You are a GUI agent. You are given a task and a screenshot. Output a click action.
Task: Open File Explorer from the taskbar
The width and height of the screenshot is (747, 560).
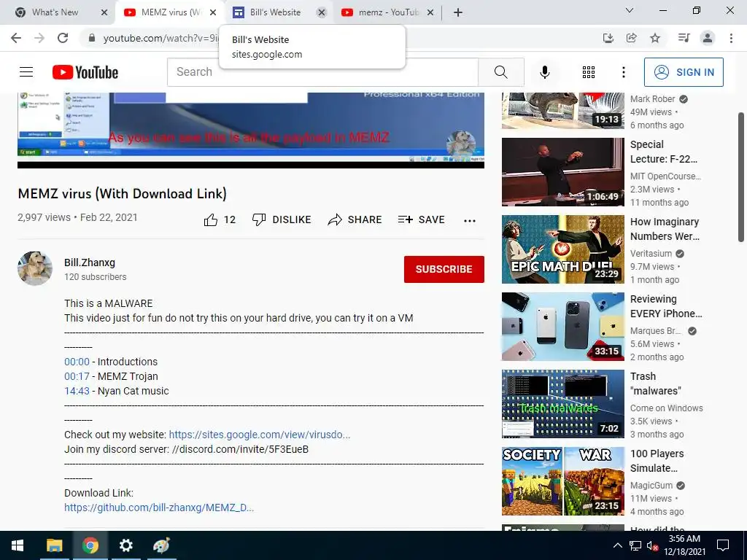[54, 545]
